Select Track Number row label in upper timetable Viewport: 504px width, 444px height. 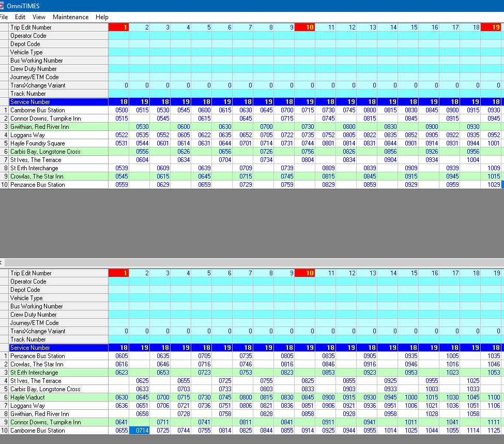[x=28, y=94]
